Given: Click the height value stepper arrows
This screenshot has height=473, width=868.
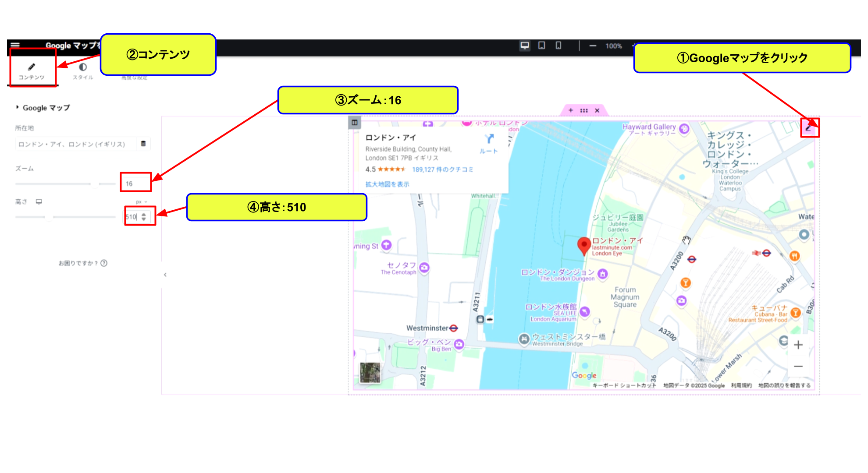Looking at the screenshot, I should (144, 217).
